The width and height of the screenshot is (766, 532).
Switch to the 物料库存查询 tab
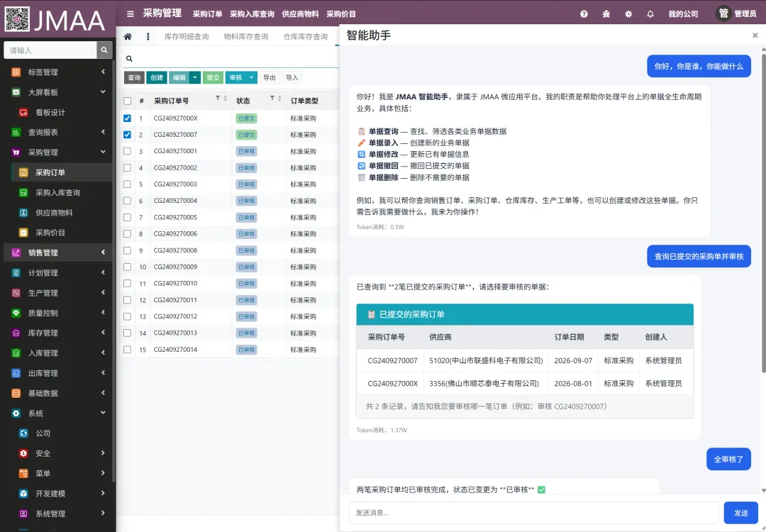pos(246,37)
